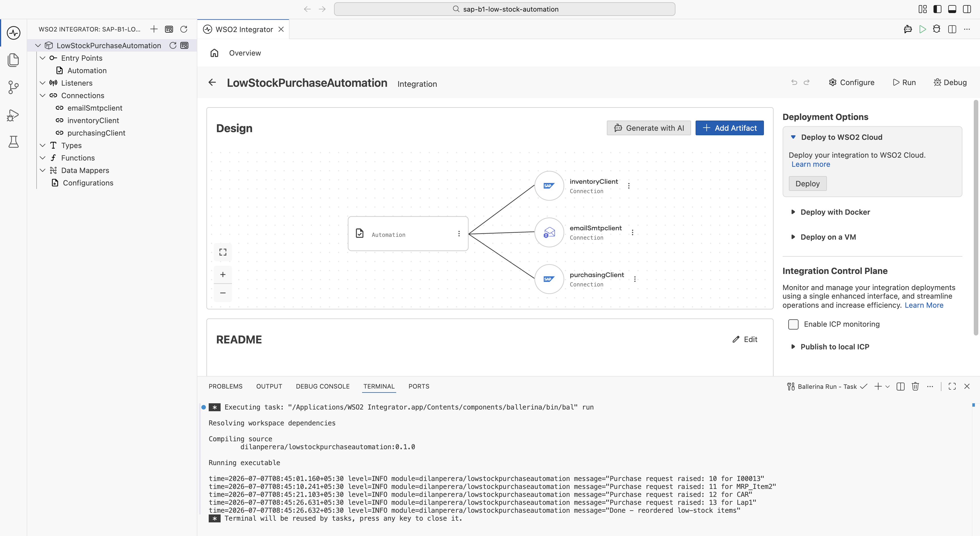This screenshot has height=536, width=980.
Task: Open Configurations tree item
Action: [88, 183]
